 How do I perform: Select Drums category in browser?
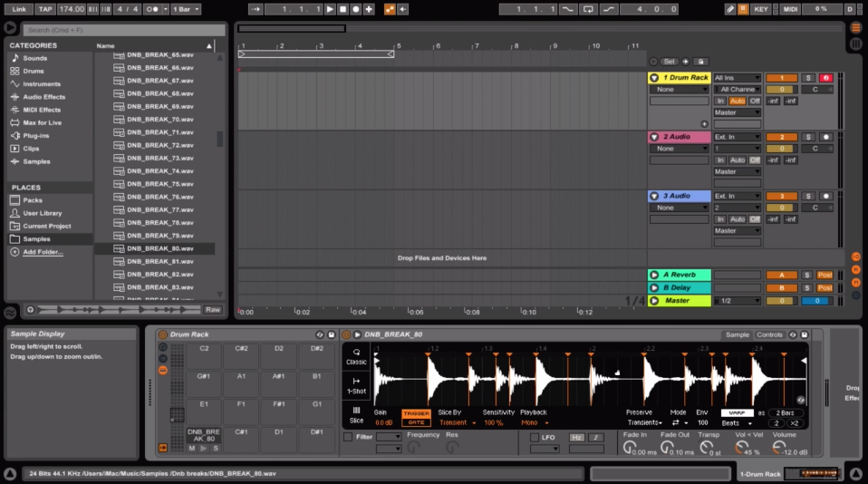[34, 71]
